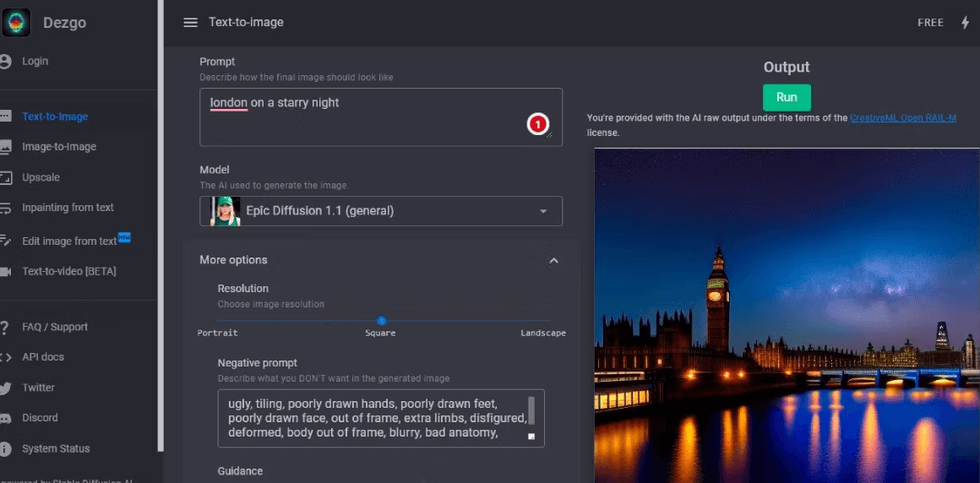Click the Epic Diffusion model thumbnail
The image size is (980, 483).
click(225, 211)
